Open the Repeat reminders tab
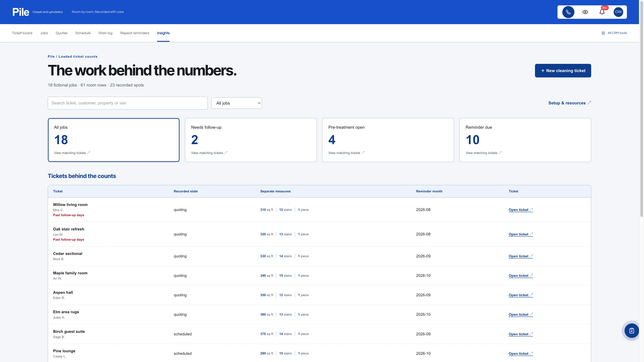The width and height of the screenshot is (644, 362). pos(135,33)
